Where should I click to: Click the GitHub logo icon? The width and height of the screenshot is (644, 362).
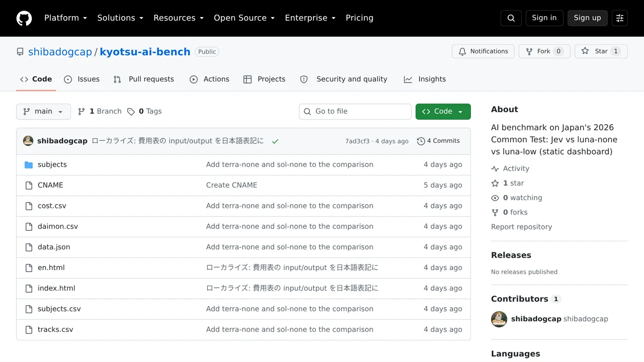point(24,18)
